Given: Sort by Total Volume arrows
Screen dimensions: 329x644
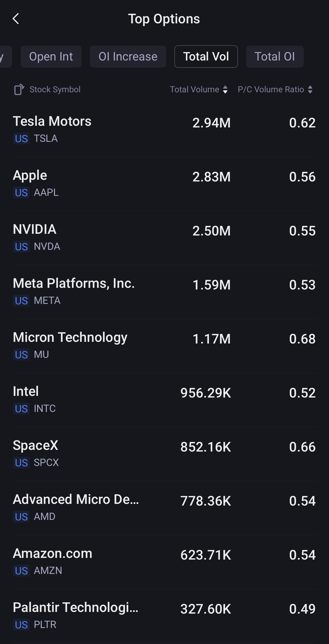Looking at the screenshot, I should point(225,89).
